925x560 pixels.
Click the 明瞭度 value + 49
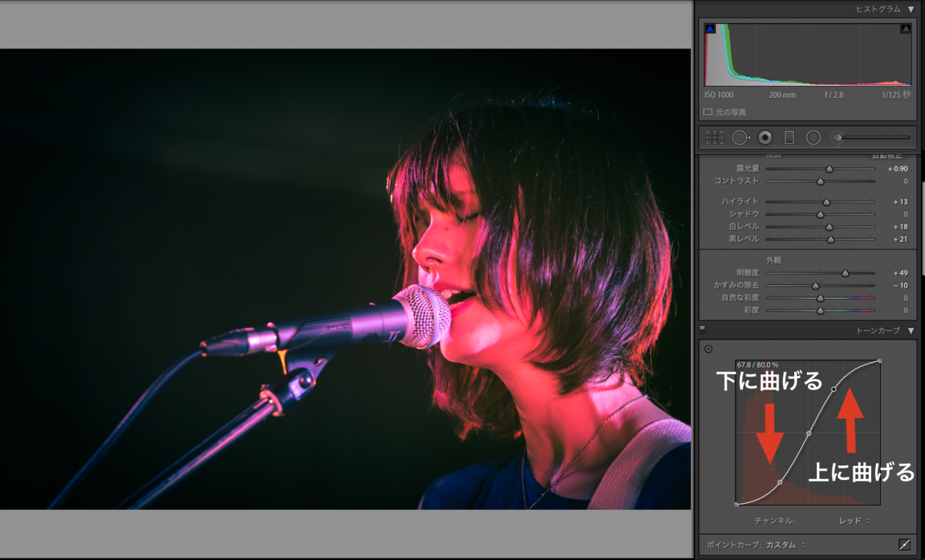(900, 273)
